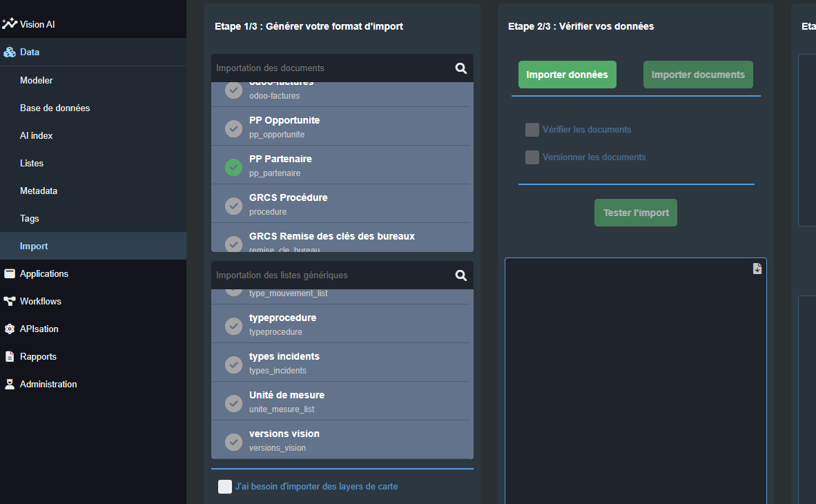816x504 pixels.
Task: Toggle the Versionner les documents checkbox
Action: [x=532, y=157]
